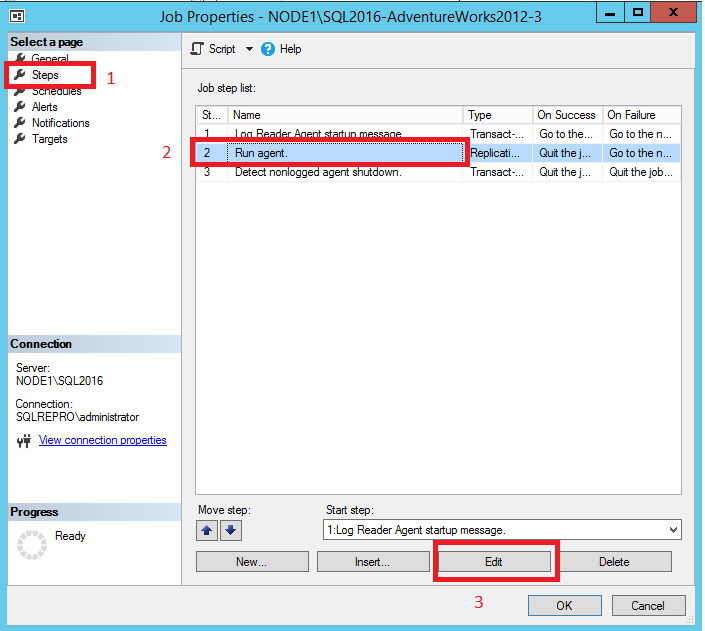Click 'Quit the job...' failure cell in step 3
This screenshot has height=631, width=705.
[641, 172]
